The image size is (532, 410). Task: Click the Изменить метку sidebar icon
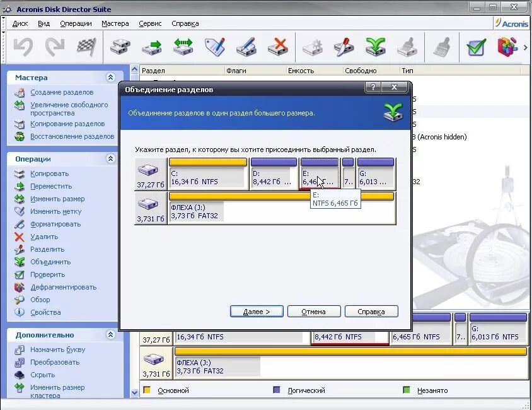coord(20,211)
